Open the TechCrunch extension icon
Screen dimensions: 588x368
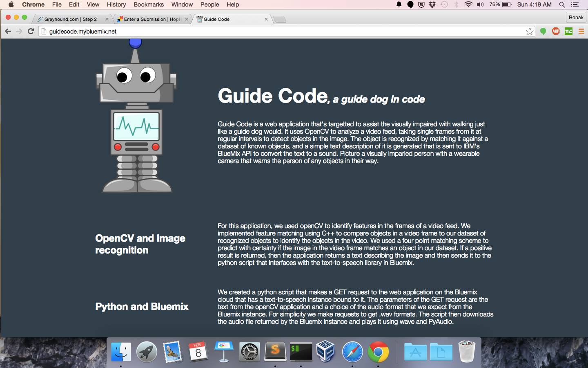(568, 31)
